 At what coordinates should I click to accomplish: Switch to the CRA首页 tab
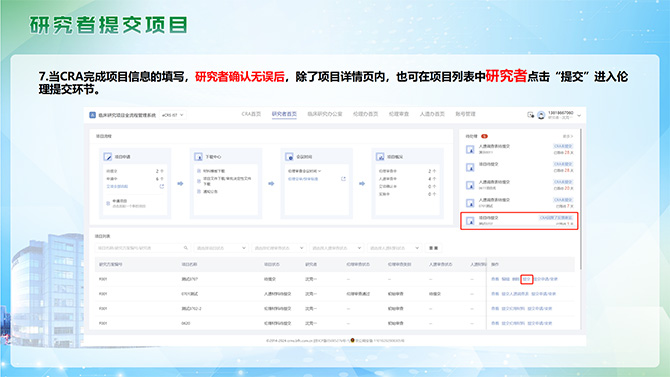(251, 114)
